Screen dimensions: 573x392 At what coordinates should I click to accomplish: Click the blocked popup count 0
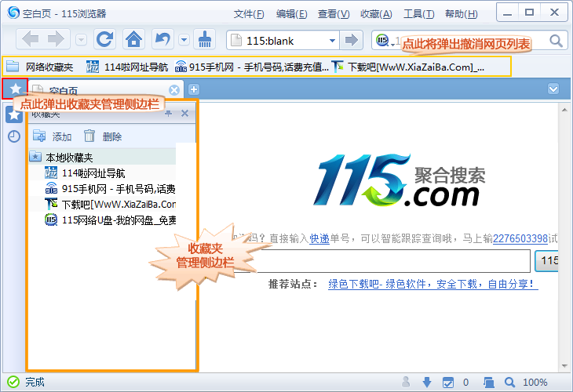[465, 382]
